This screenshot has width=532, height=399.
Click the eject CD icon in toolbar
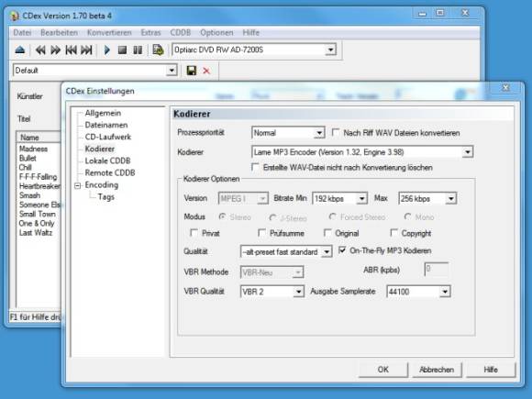click(x=20, y=50)
